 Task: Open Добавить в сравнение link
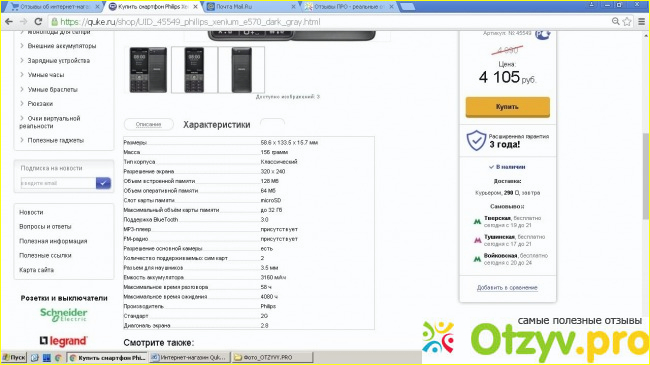point(507,287)
